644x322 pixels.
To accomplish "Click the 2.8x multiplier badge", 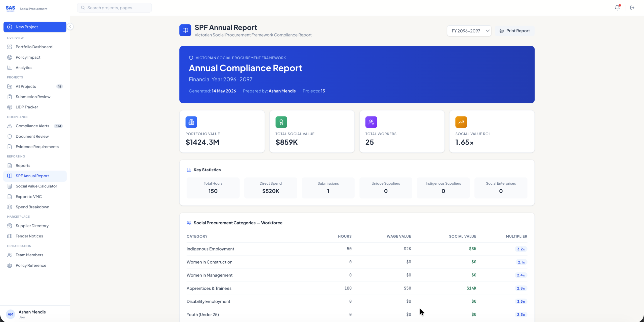I will 521,288.
